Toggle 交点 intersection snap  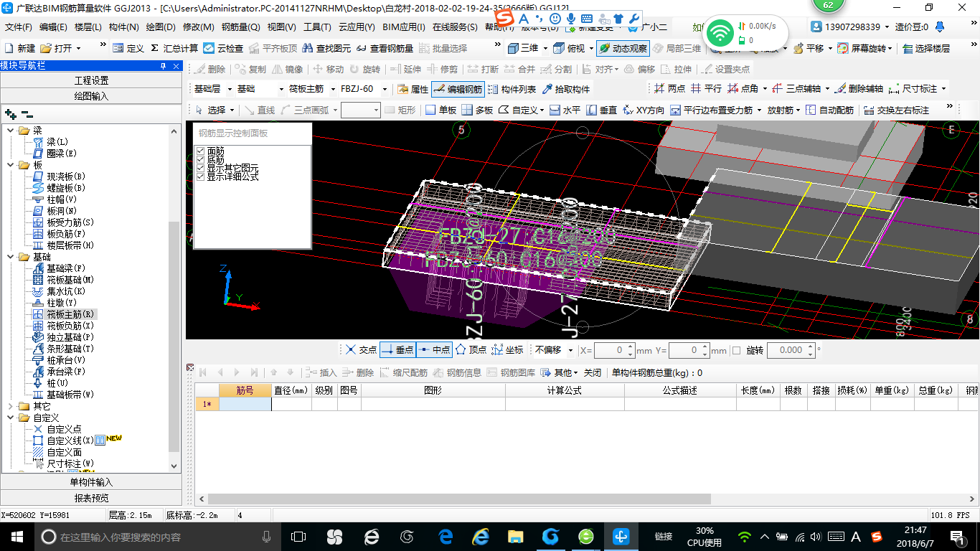coord(361,349)
